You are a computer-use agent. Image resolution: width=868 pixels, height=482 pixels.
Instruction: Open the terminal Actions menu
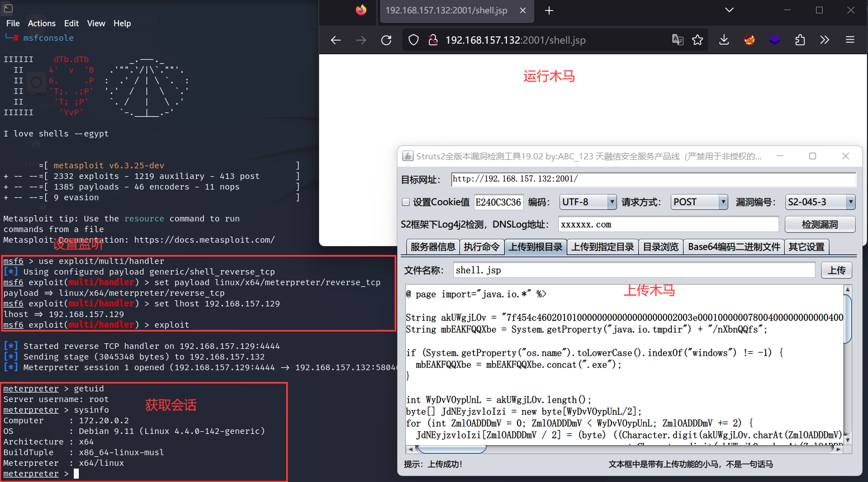click(x=42, y=23)
